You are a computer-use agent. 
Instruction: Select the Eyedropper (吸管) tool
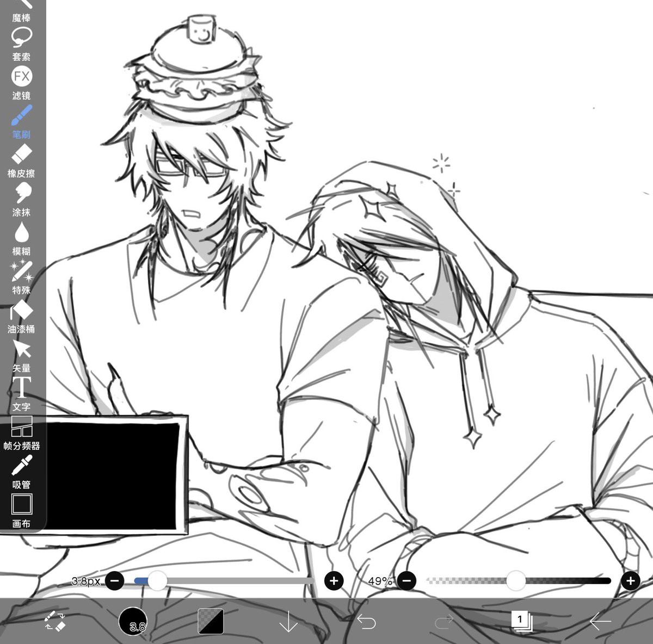tap(22, 473)
